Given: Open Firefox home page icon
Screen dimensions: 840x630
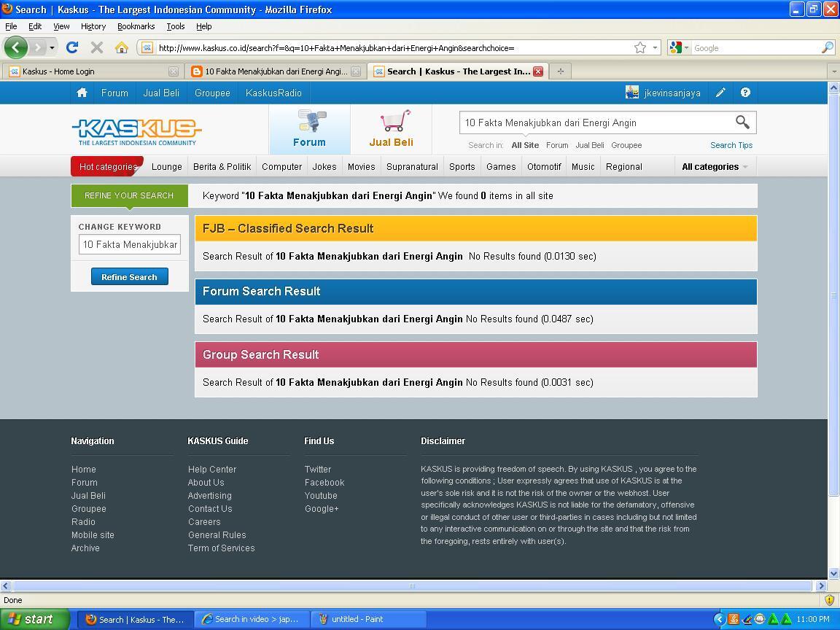Looking at the screenshot, I should 122,47.
